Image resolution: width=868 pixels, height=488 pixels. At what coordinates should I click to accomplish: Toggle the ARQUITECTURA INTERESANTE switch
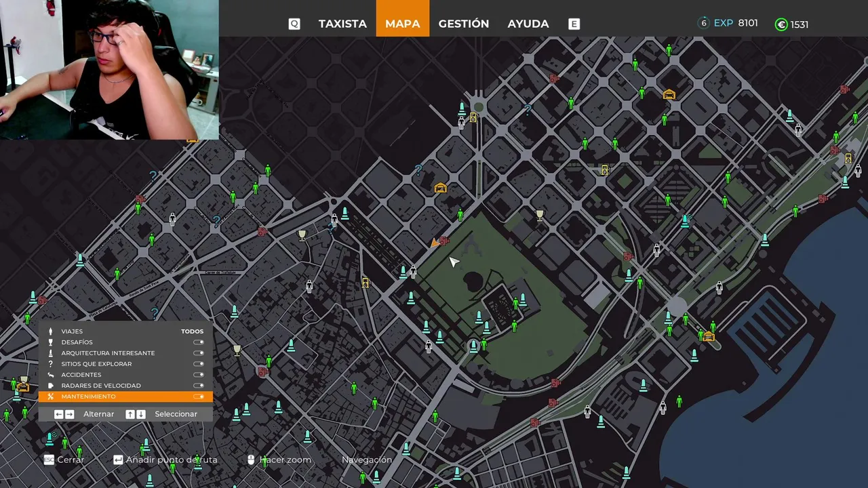199,353
